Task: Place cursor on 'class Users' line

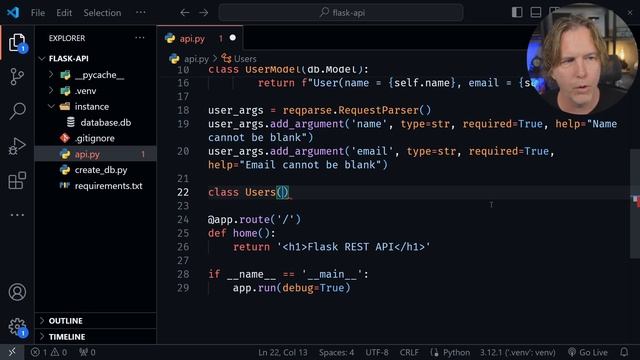Action: (249, 192)
